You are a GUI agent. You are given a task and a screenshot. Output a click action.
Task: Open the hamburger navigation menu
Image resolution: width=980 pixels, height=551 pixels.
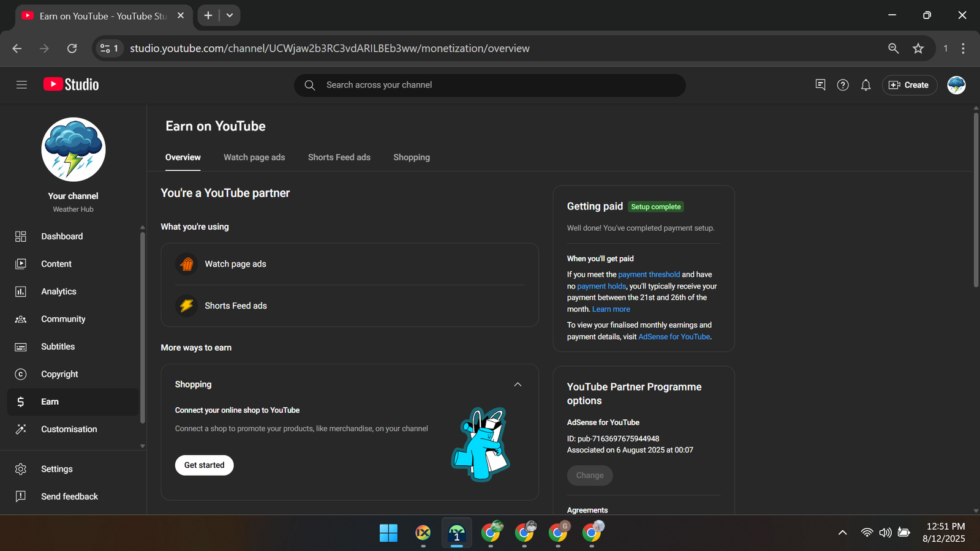click(x=21, y=85)
